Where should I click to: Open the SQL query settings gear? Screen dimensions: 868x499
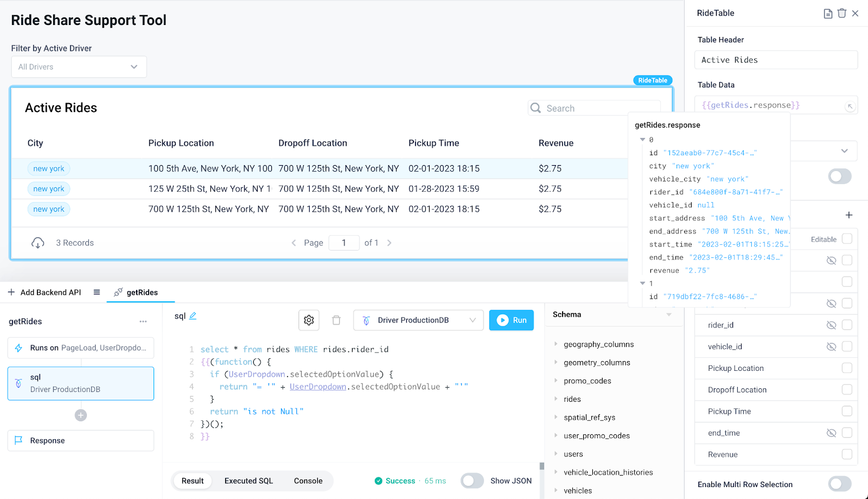pos(309,320)
